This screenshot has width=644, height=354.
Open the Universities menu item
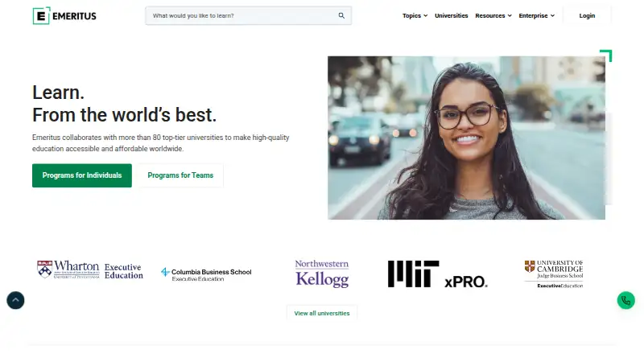pos(451,15)
